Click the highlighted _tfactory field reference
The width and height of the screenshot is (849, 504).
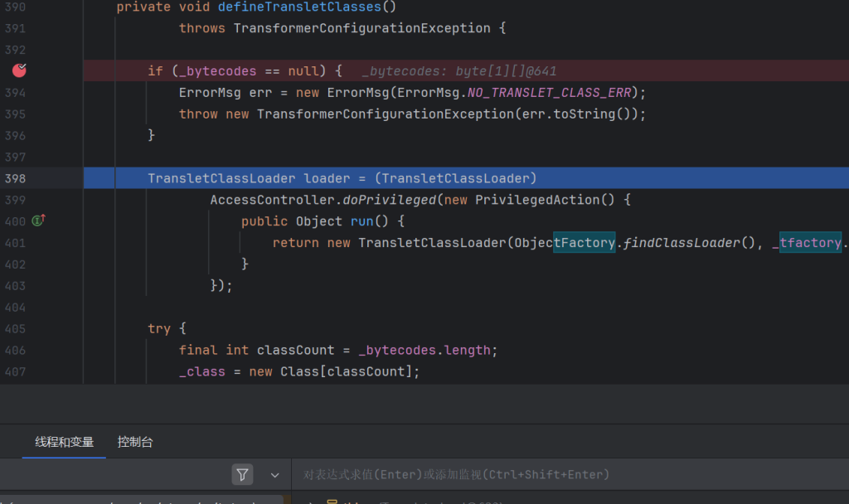coord(810,243)
